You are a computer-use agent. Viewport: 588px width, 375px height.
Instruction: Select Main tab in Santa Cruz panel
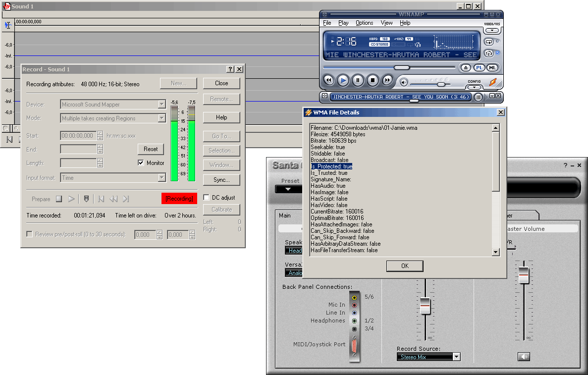pyautogui.click(x=285, y=215)
